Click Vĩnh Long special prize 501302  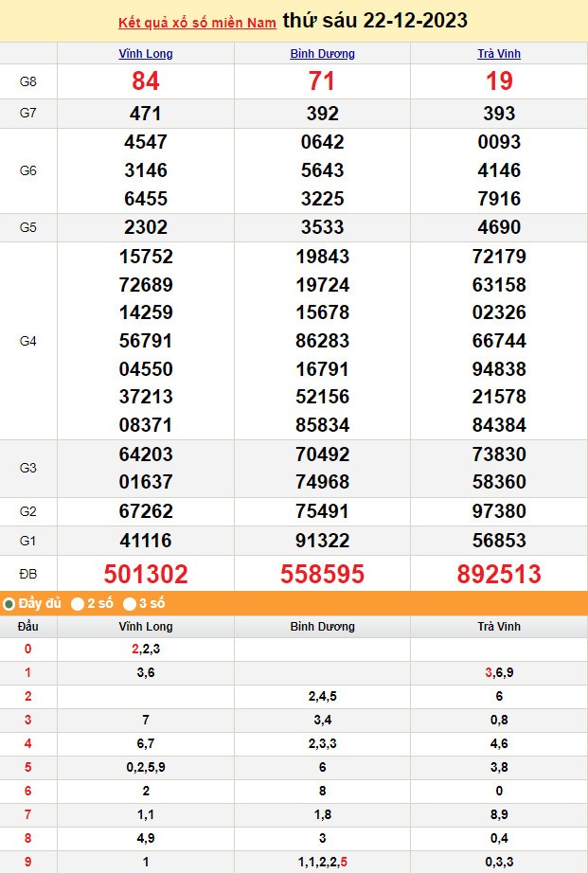146,574
